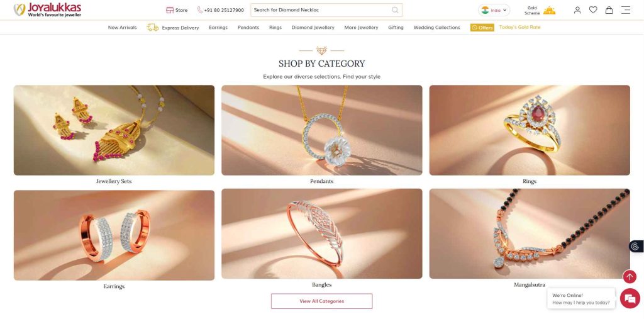Click the scroll-to-top arrow button
Viewport: 644px width, 319px height.
pyautogui.click(x=629, y=277)
